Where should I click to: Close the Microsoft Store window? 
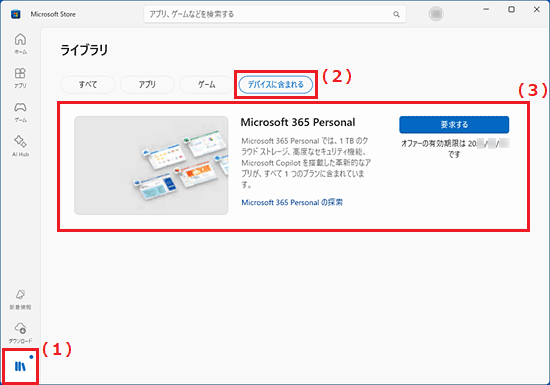(537, 9)
